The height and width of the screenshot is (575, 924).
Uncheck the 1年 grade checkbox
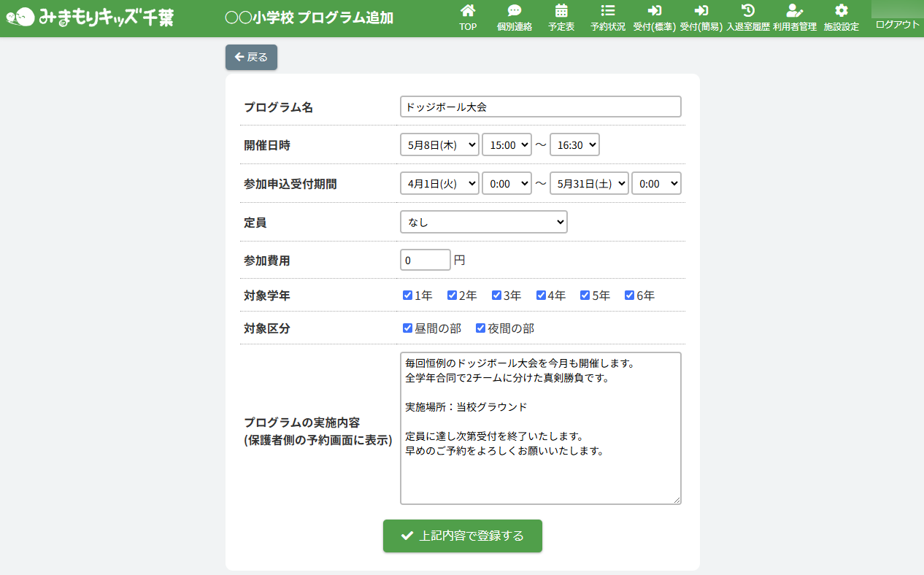pyautogui.click(x=408, y=296)
